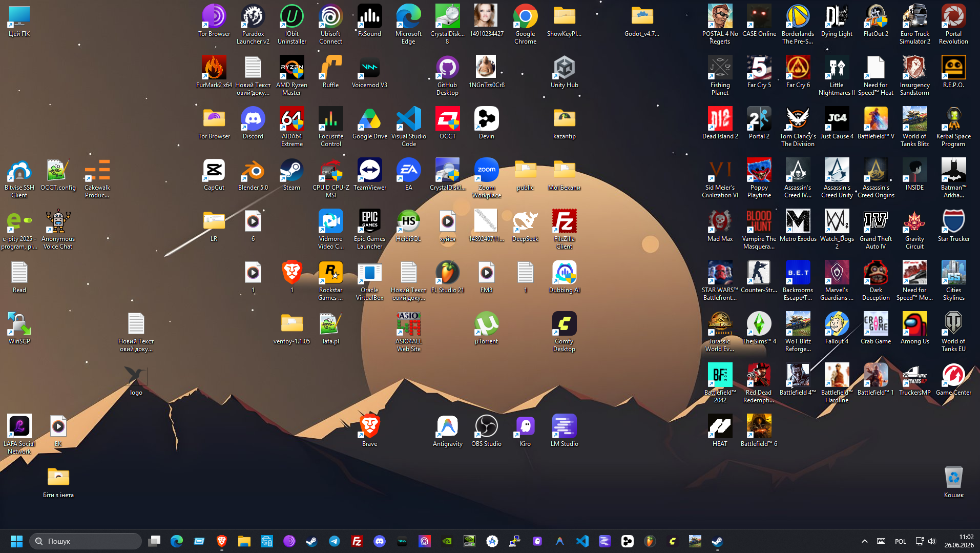Click the Google Drive desktop shortcut
Screen dimensions: 980x553
370,123
